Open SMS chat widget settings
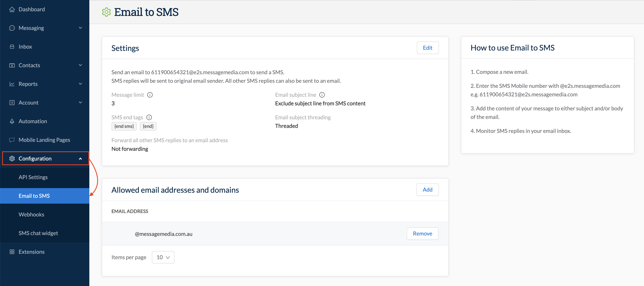This screenshot has width=644, height=286. 38,233
